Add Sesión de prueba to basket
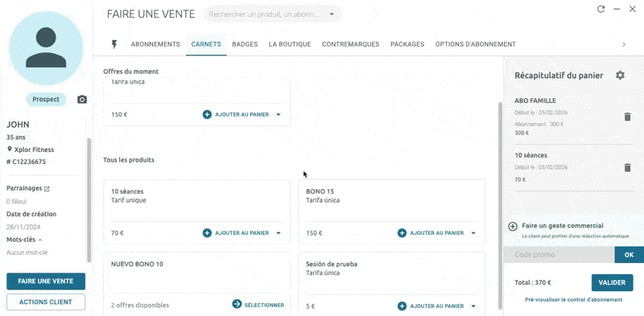Screen dimensions: 644x316 pos(431,306)
